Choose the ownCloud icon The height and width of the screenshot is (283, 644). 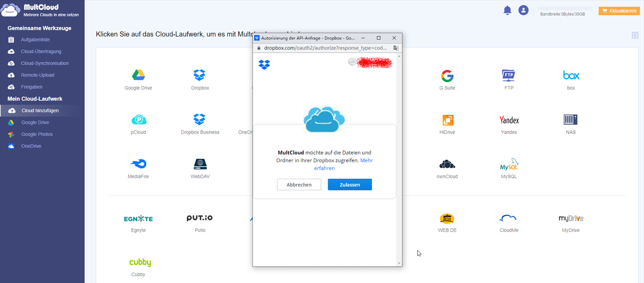447,164
